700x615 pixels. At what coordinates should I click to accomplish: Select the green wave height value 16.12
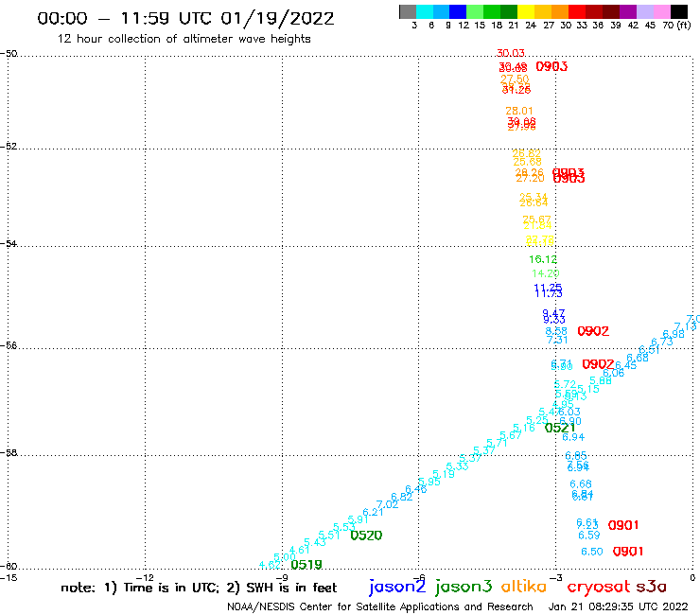[543, 259]
